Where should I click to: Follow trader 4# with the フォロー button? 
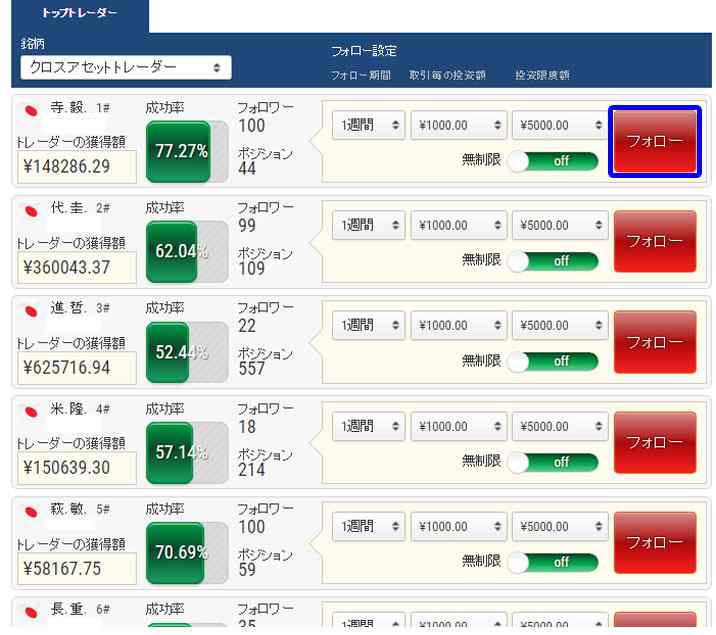tap(655, 442)
